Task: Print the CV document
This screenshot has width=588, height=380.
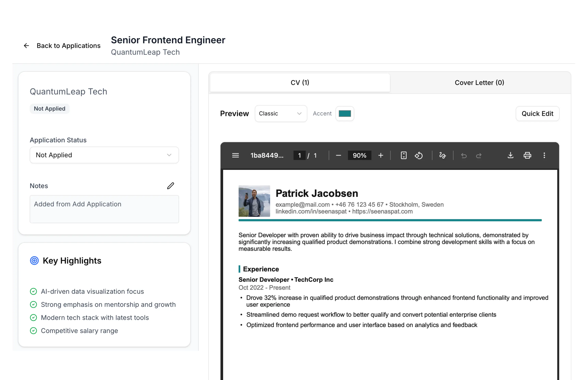Action: point(527,155)
